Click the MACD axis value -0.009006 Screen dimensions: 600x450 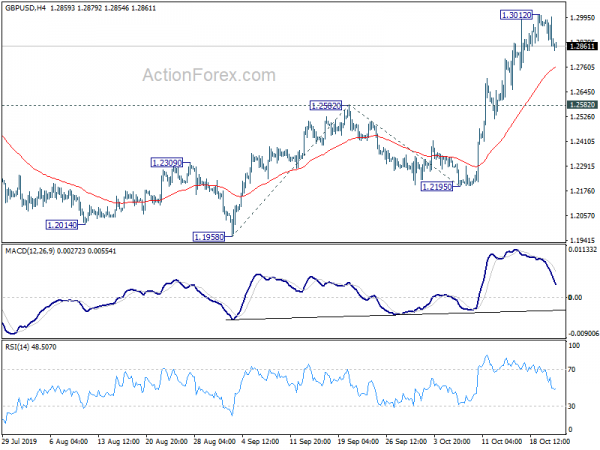pyautogui.click(x=583, y=334)
